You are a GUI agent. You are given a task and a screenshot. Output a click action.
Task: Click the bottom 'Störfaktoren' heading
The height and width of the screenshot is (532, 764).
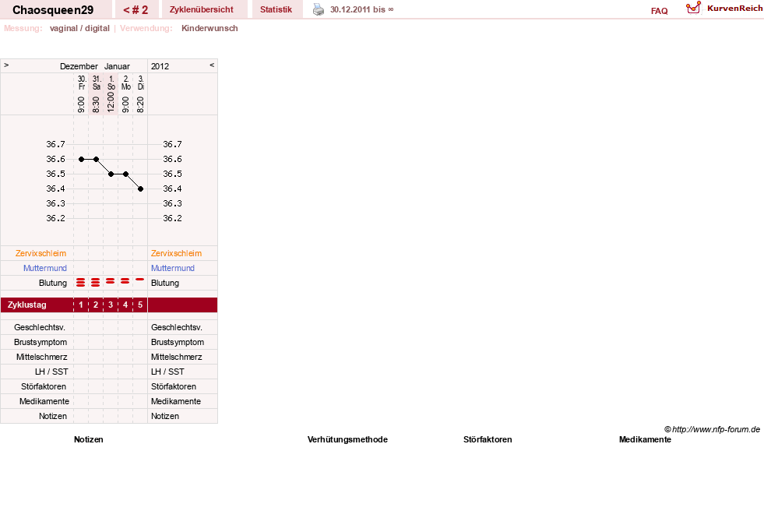[x=488, y=439]
